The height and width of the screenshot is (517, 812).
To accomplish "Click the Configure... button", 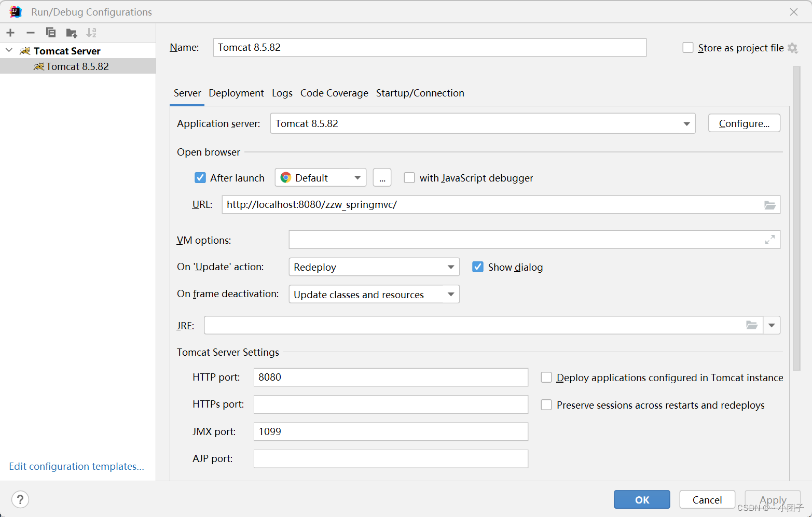I will pyautogui.click(x=744, y=123).
